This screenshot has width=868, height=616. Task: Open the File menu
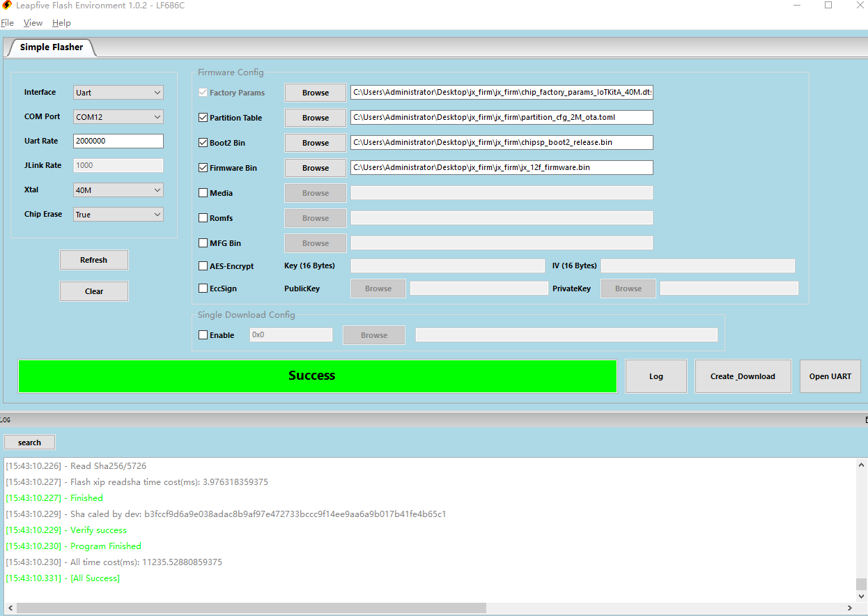[x=7, y=23]
